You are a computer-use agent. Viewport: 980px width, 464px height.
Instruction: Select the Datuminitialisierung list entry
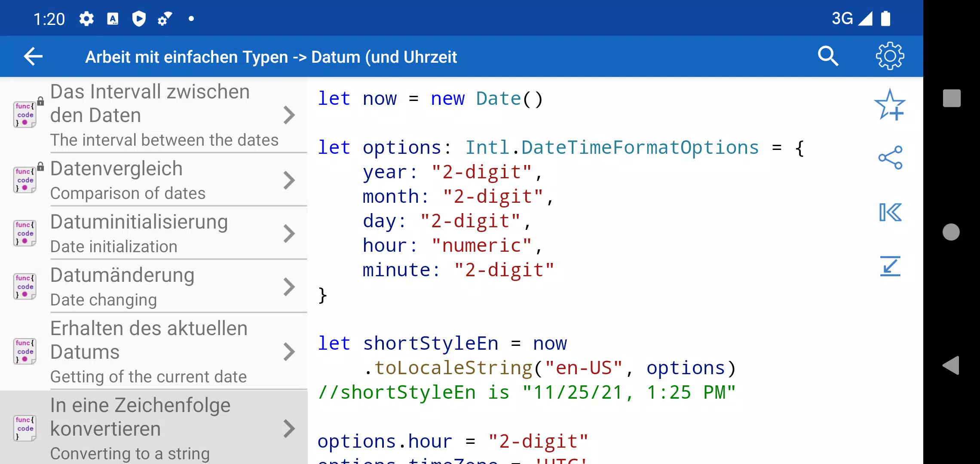154,234
